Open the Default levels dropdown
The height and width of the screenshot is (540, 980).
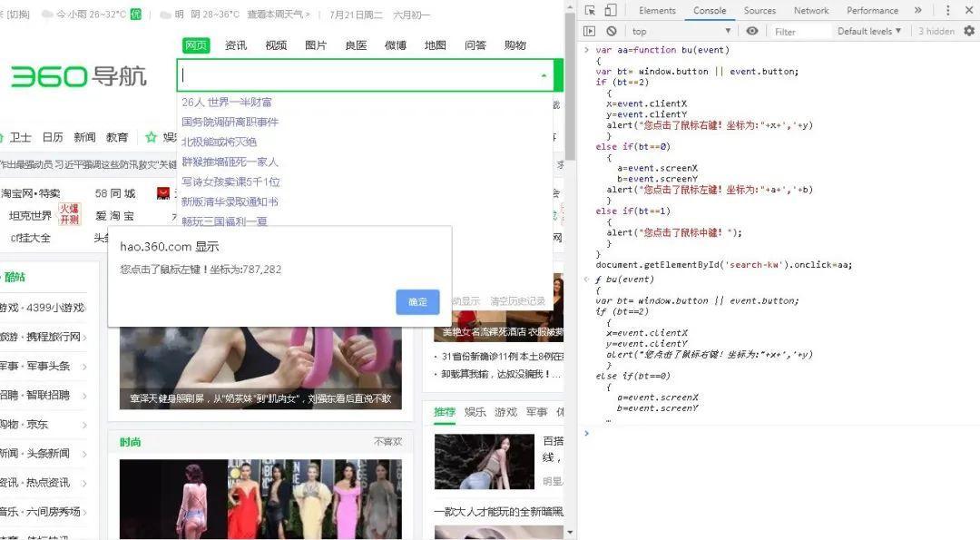click(868, 31)
